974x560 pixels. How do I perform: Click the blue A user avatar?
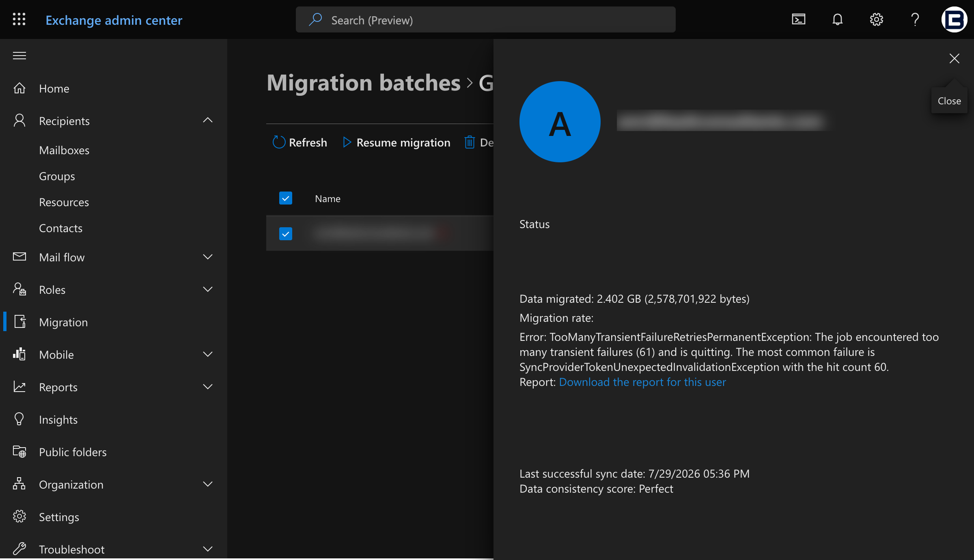coord(560,122)
